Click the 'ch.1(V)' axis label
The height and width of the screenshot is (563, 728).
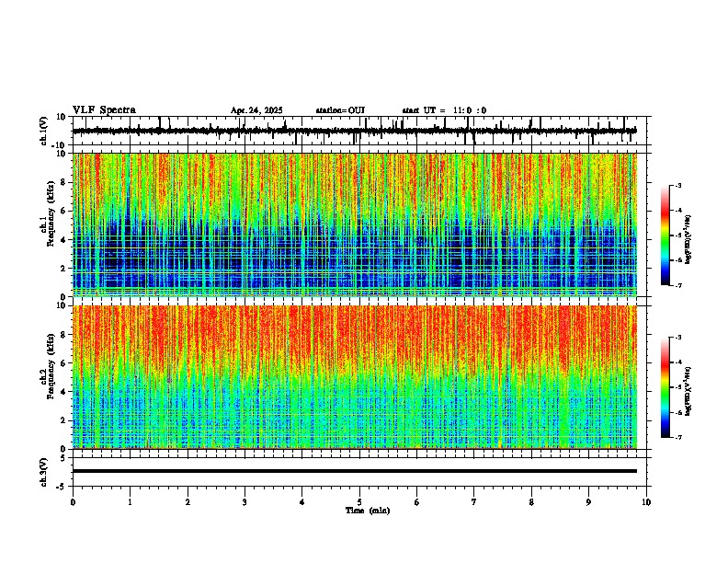tap(43, 131)
